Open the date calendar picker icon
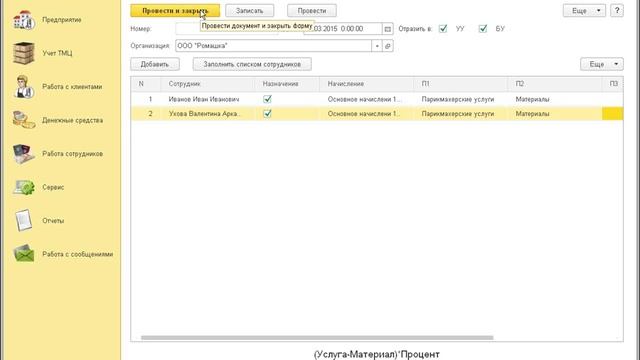Viewport: 640px width, 360px height. (388, 29)
